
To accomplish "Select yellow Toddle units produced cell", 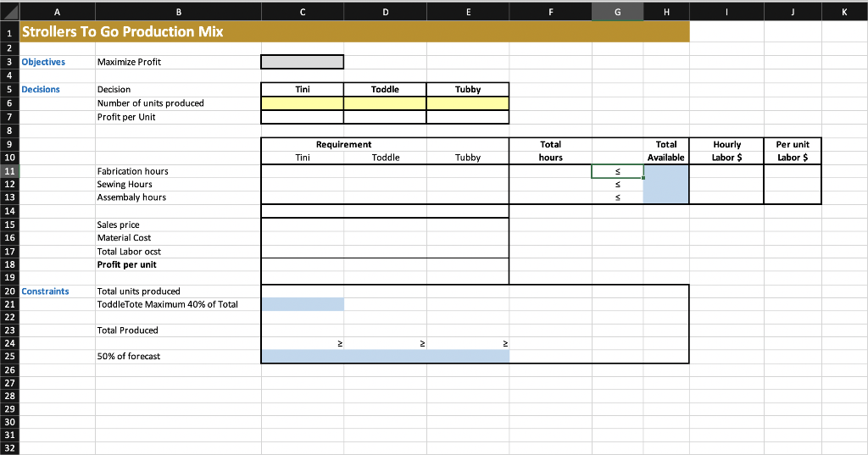I will pyautogui.click(x=385, y=103).
